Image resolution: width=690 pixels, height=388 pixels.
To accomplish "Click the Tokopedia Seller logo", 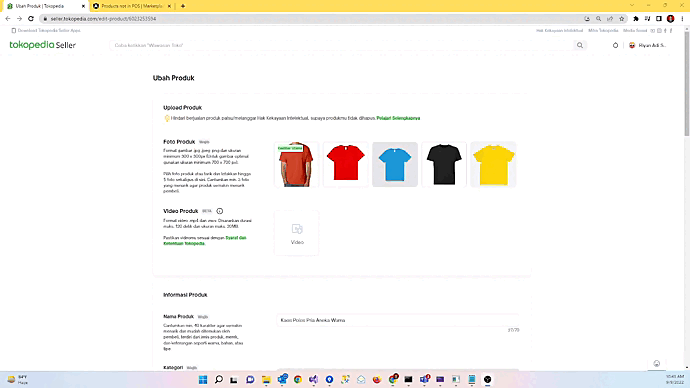I will (x=43, y=45).
